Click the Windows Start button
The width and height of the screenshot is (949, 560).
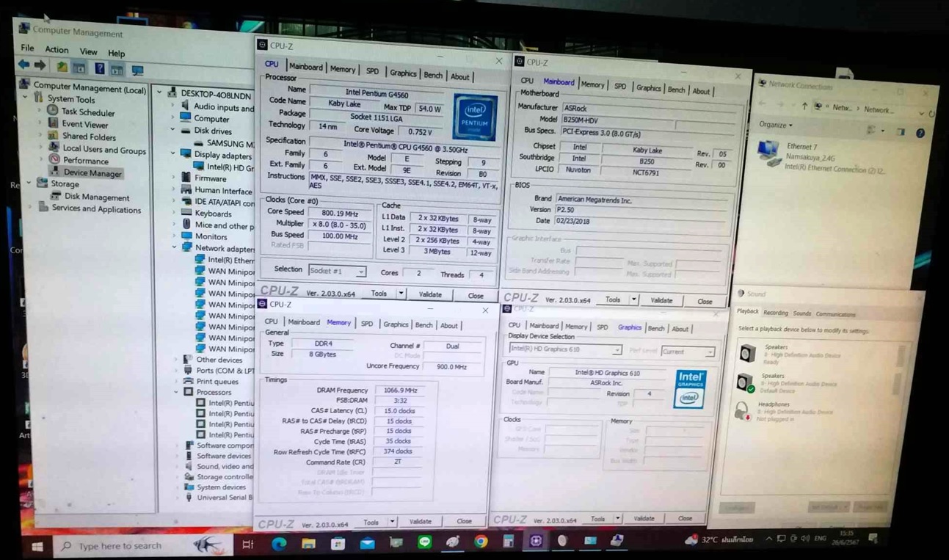(36, 546)
